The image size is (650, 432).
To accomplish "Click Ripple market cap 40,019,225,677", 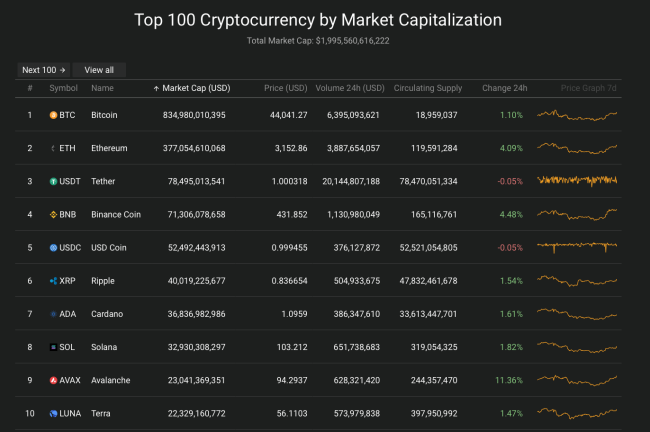I will pyautogui.click(x=196, y=281).
